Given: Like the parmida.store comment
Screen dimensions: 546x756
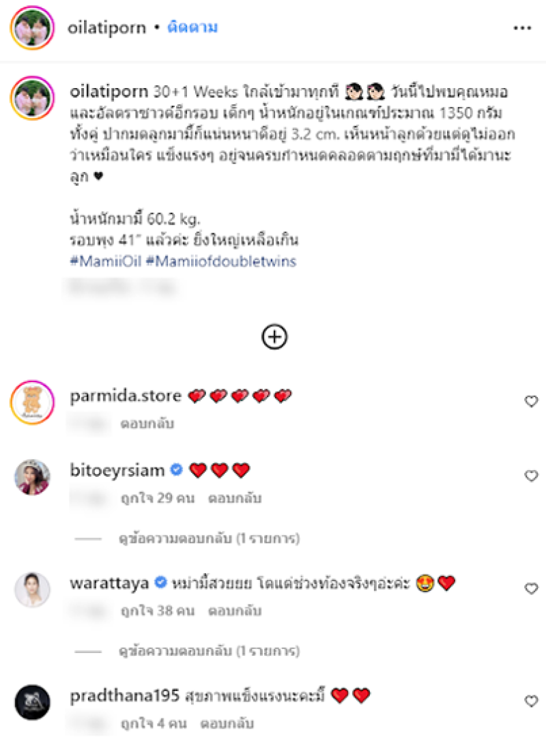Looking at the screenshot, I should [531, 401].
